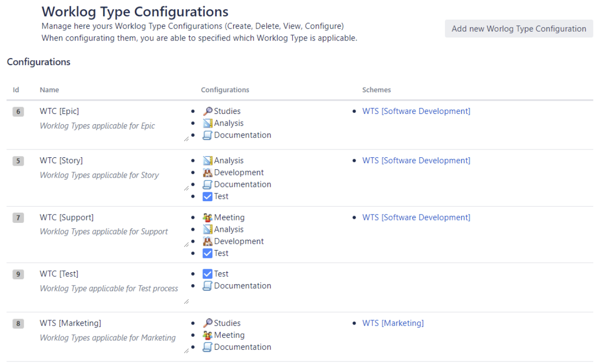Viewport: 601px width, 364px height.
Task: Click the Development icon in WTC [Support] row
Action: click(208, 242)
